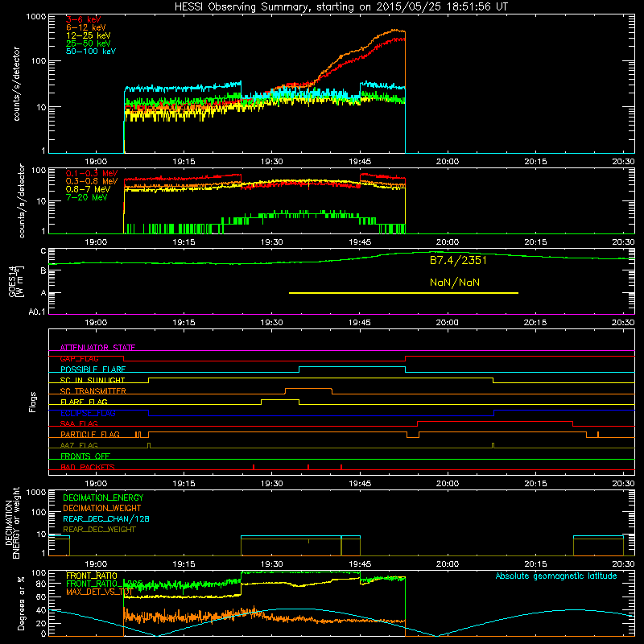Click the 0.1-0.3 MeV legend label
The image size is (644, 644).
pyautogui.click(x=92, y=173)
